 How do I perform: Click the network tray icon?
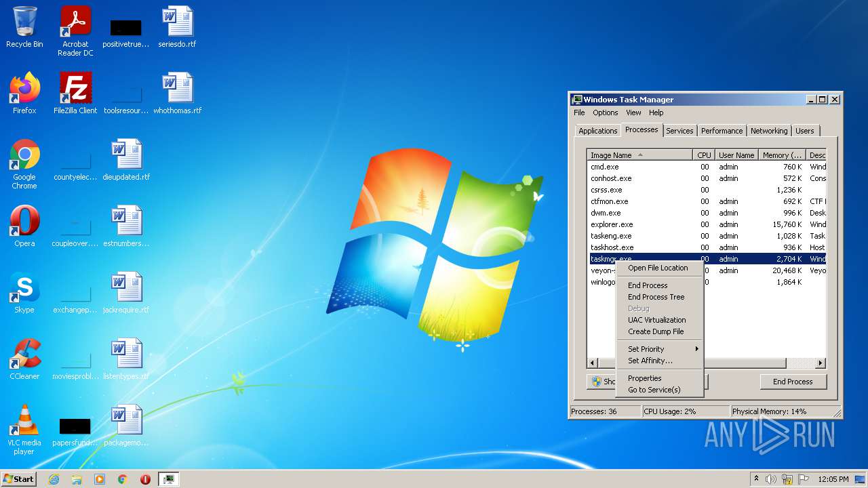(787, 479)
